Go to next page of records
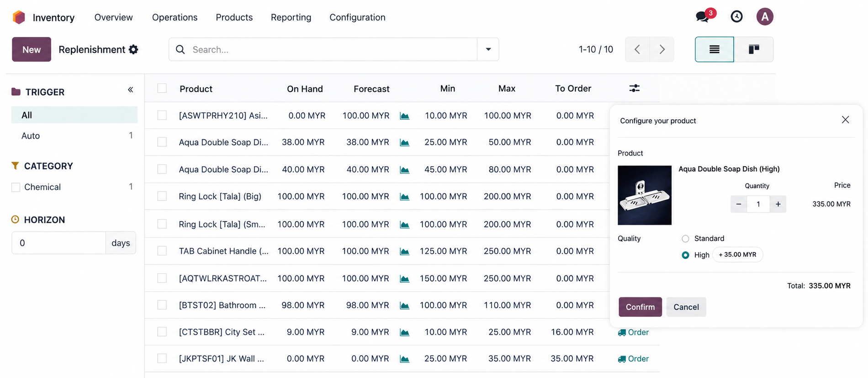868x378 pixels. tap(662, 49)
